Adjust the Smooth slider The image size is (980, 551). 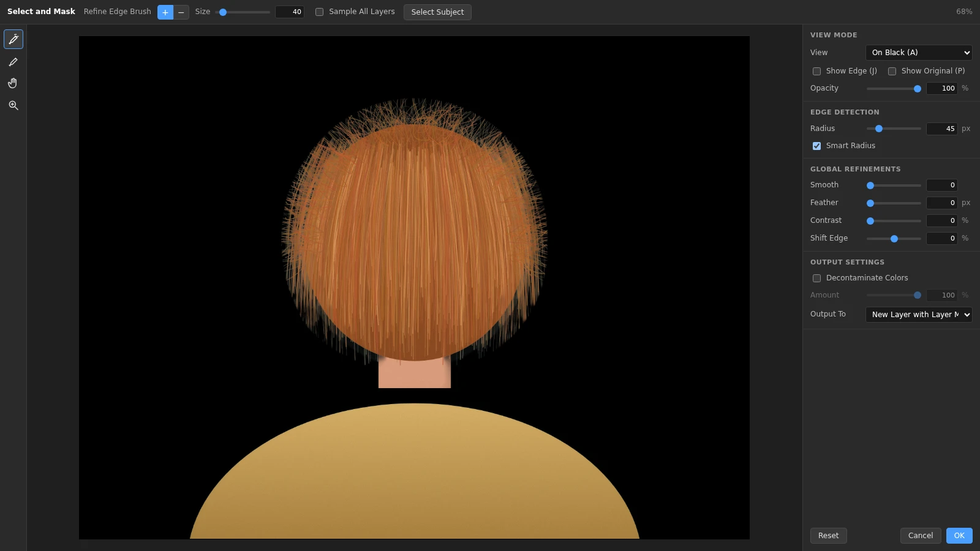[894, 186]
